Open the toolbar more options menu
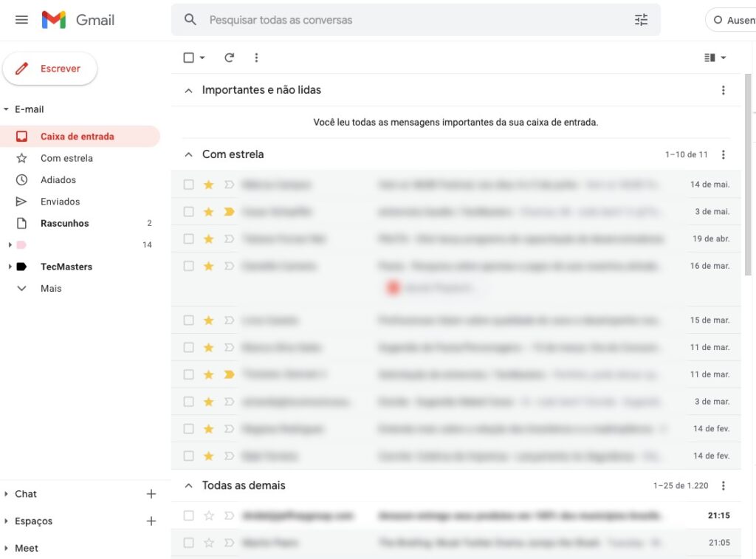Screen dimensions: 756x559 tap(256, 58)
